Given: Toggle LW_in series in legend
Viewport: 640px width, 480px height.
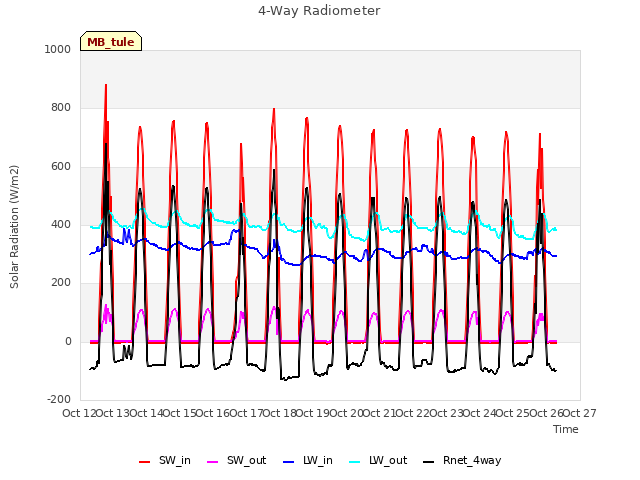Looking at the screenshot, I should coord(308,461).
